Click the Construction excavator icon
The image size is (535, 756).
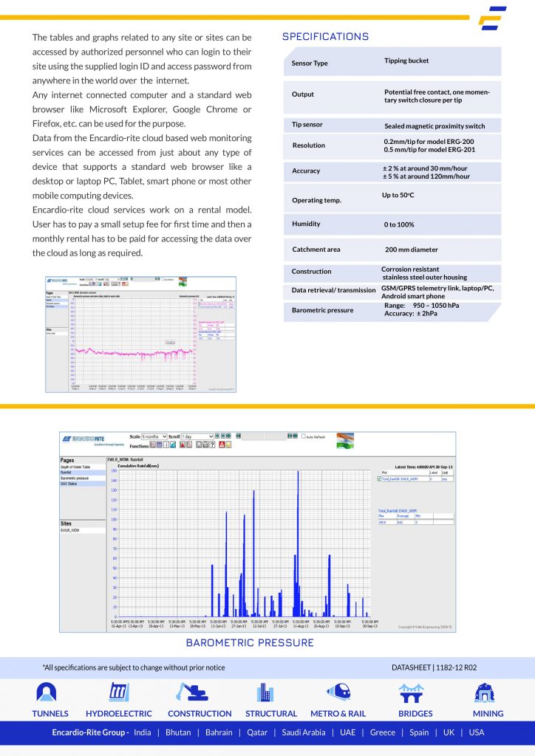[x=191, y=691]
